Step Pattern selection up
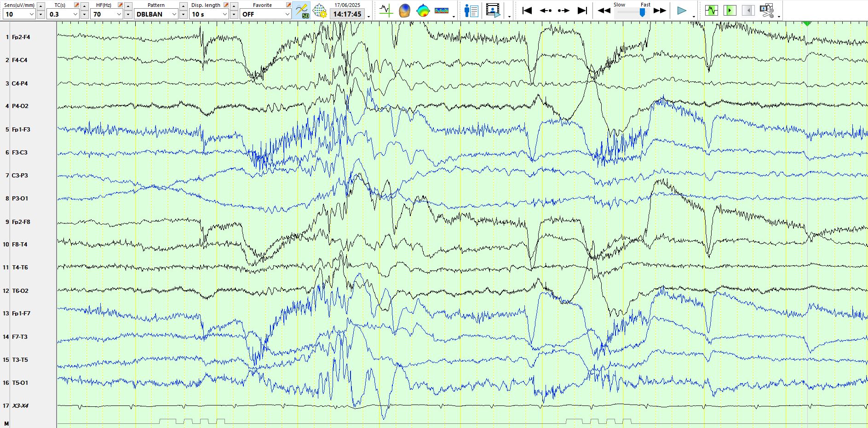Viewport: 868px width, 428px height. point(183,6)
